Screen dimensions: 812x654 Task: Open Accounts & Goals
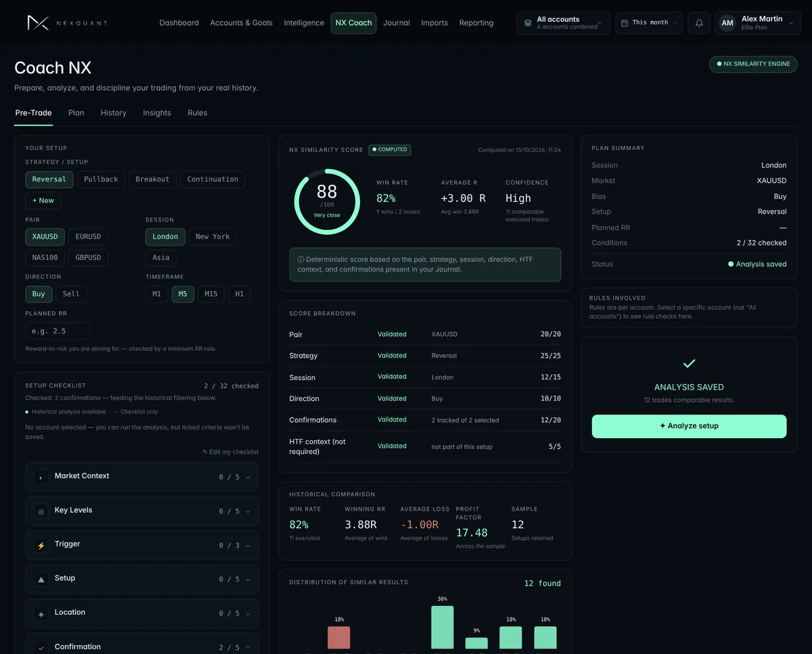tap(242, 23)
